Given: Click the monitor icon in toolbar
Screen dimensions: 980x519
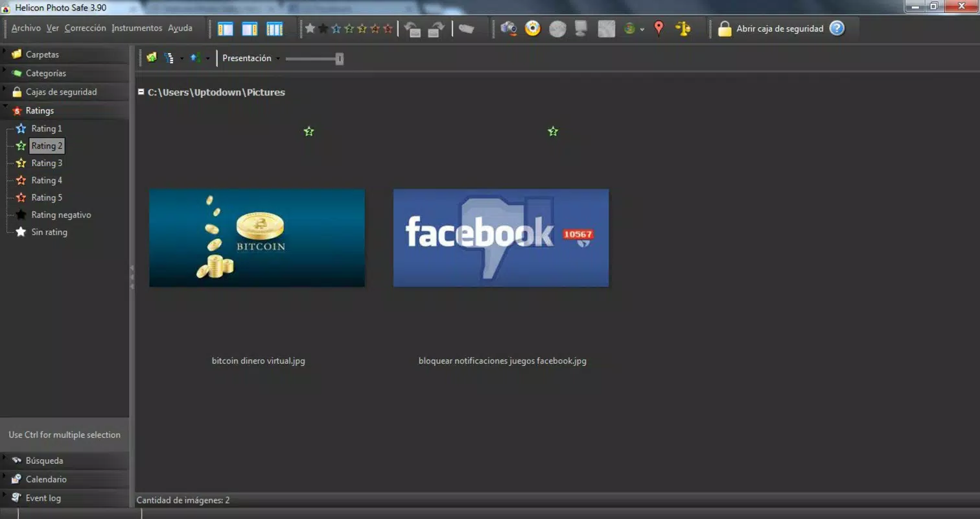Looking at the screenshot, I should tap(581, 29).
